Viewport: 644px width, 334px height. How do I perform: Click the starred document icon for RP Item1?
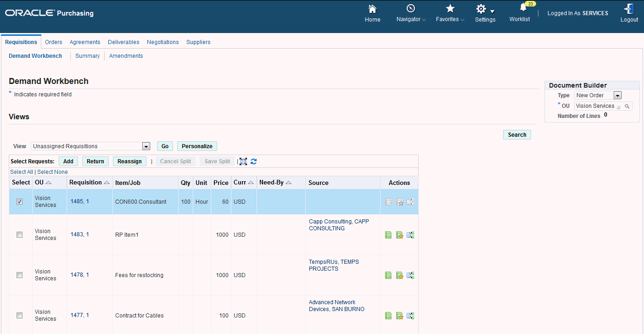click(399, 235)
